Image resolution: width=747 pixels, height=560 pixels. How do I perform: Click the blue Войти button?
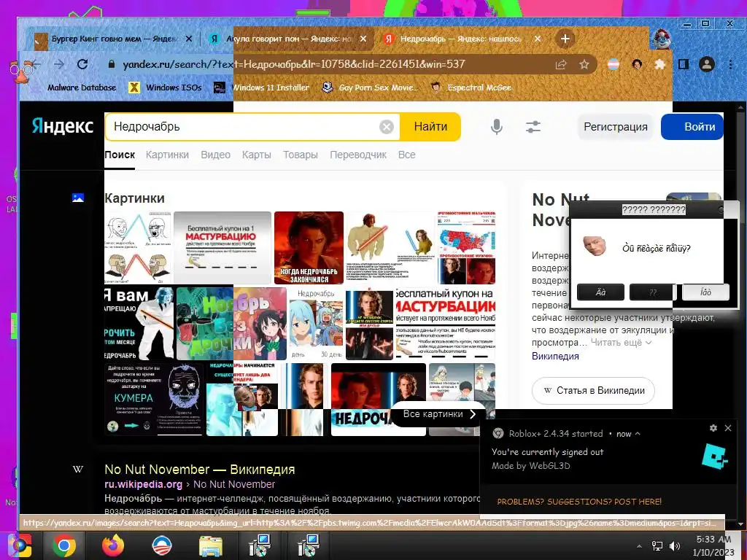pos(692,127)
